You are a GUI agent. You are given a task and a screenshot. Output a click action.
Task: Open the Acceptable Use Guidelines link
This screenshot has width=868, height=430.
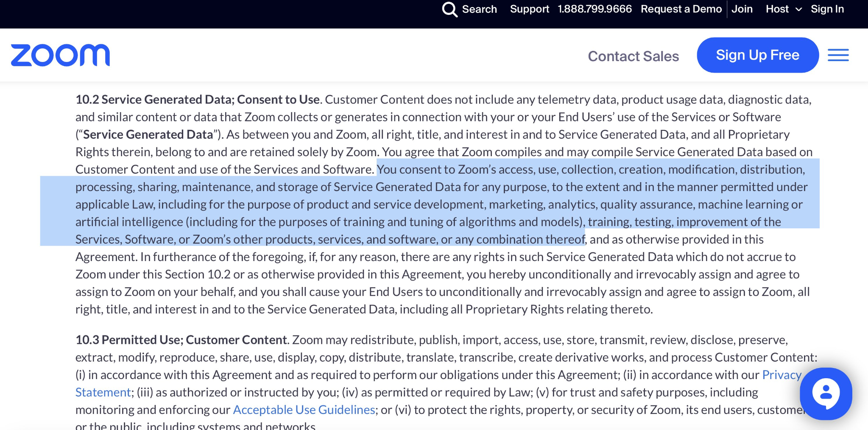click(x=304, y=410)
